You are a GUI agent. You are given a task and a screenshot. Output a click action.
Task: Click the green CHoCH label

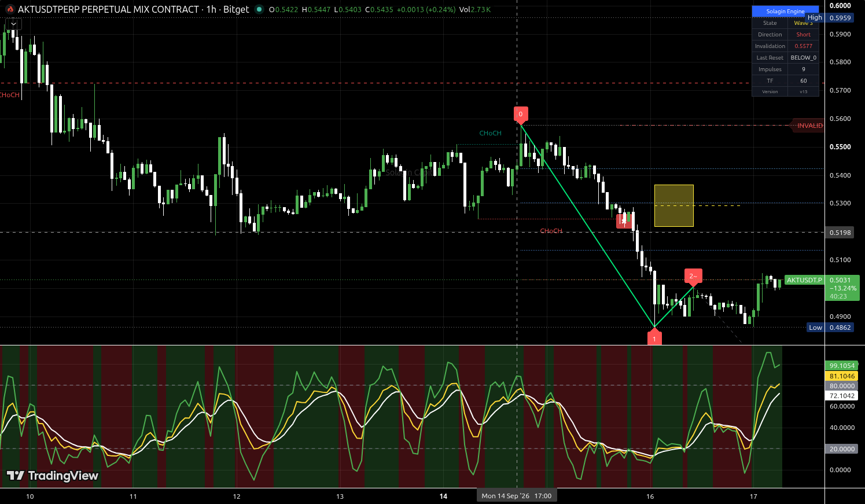click(490, 133)
